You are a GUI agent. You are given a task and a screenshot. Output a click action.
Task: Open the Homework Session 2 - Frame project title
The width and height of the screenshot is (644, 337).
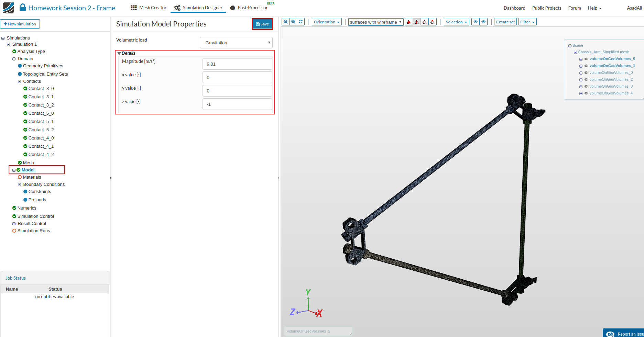coord(72,8)
